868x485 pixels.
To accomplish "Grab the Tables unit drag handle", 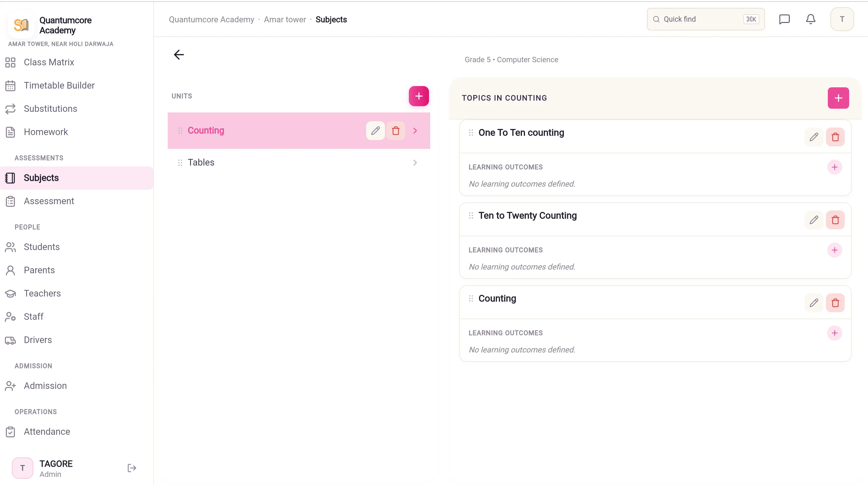I will click(180, 163).
